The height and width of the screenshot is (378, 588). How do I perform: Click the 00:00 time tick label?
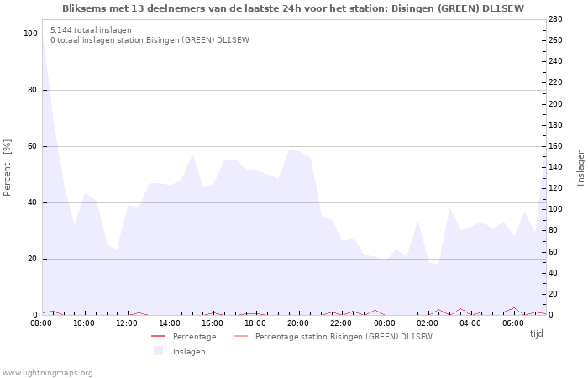[x=384, y=323]
